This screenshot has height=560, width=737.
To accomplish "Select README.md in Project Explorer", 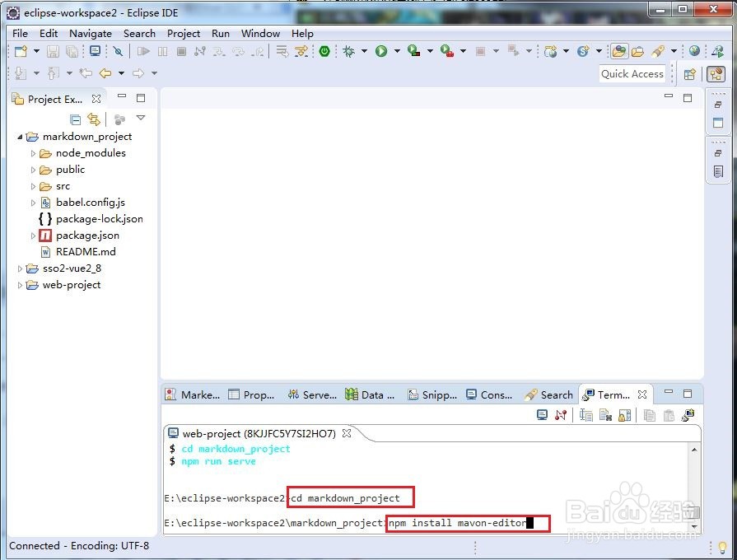I will point(86,251).
